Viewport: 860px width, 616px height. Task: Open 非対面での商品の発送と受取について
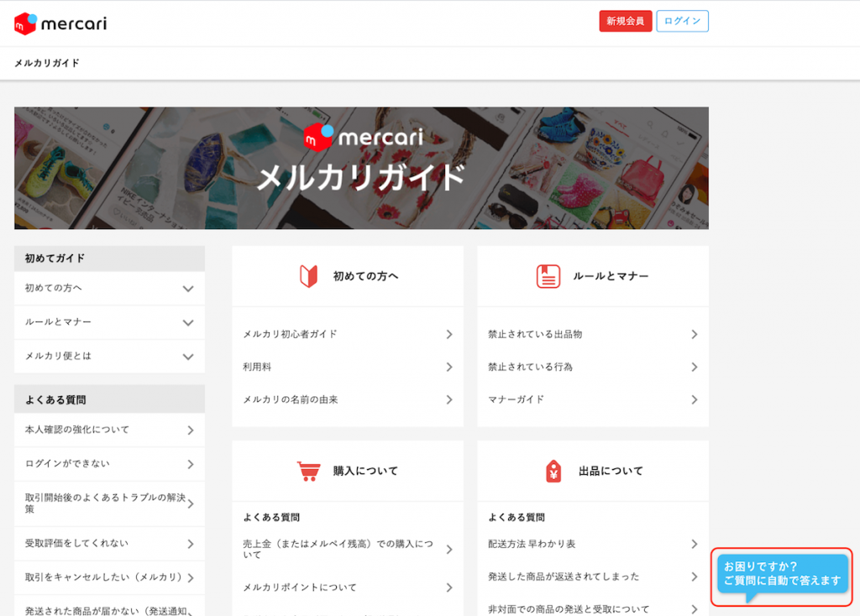[x=593, y=609]
